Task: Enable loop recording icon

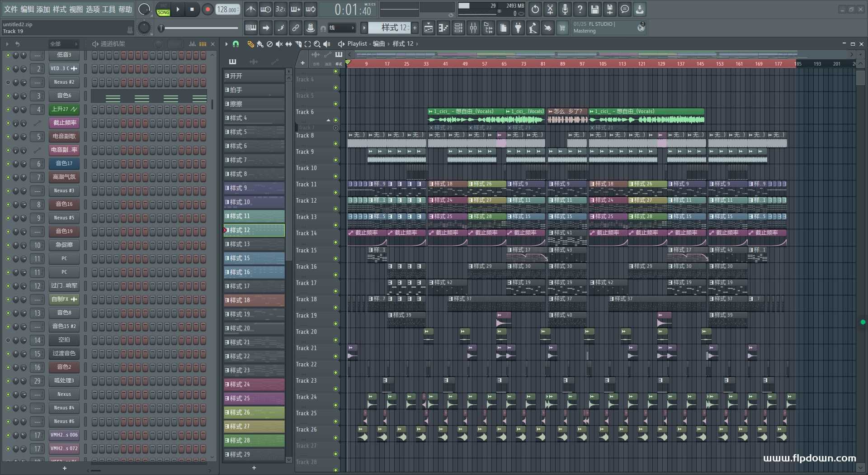Action: click(311, 9)
